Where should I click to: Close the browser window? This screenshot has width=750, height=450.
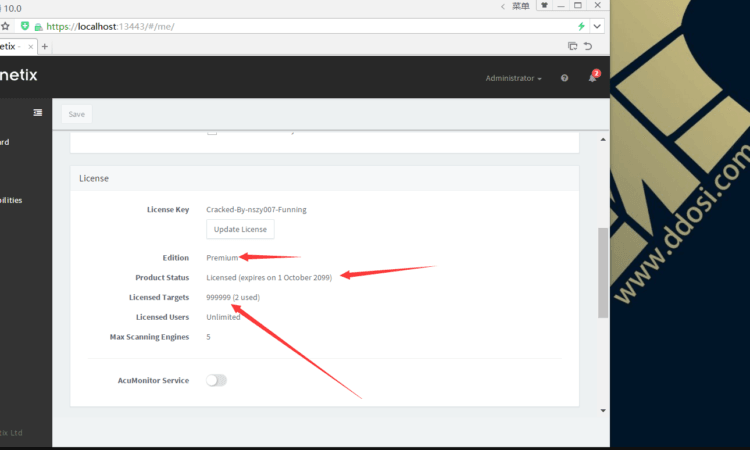tap(597, 5)
